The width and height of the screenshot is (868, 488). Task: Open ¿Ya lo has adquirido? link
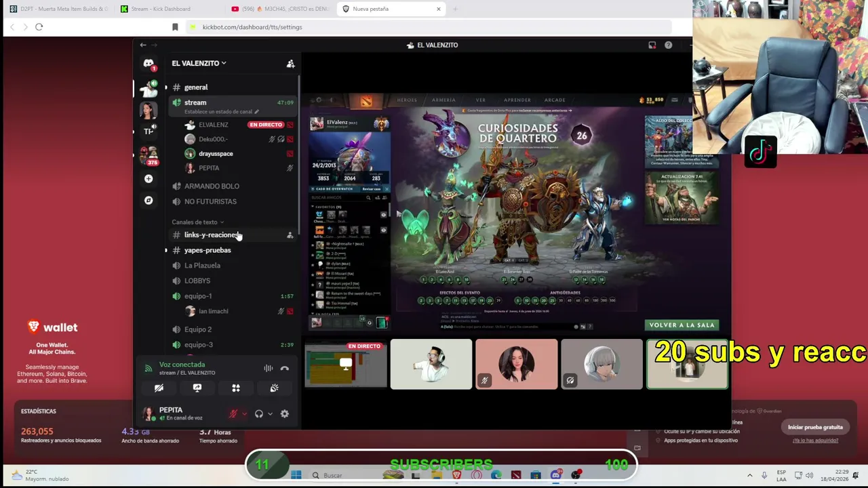[x=815, y=441]
